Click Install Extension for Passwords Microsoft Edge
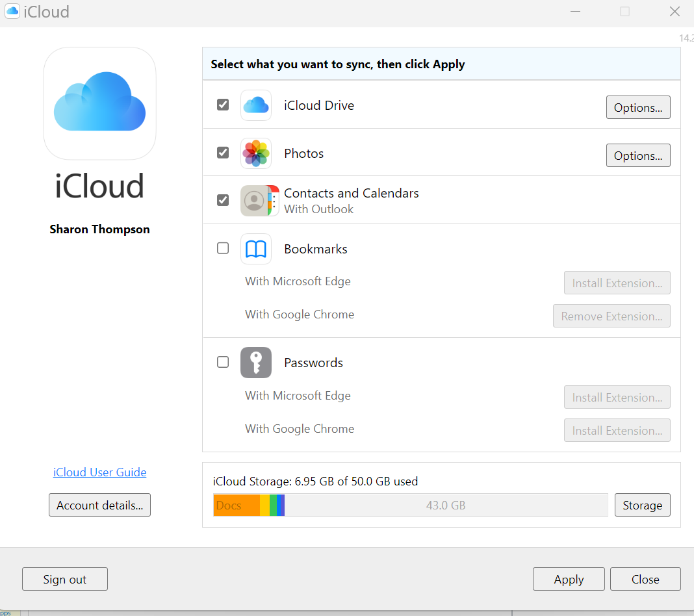This screenshot has height=616, width=694. [x=617, y=397]
